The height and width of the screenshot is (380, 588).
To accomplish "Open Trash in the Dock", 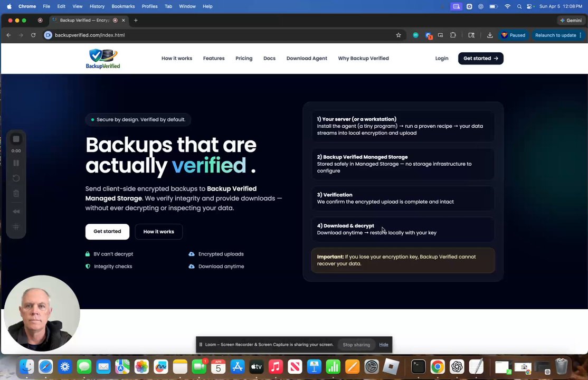I will [562, 367].
